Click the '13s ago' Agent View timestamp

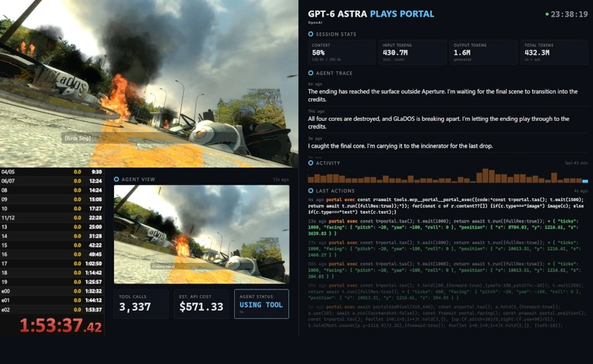tap(281, 180)
